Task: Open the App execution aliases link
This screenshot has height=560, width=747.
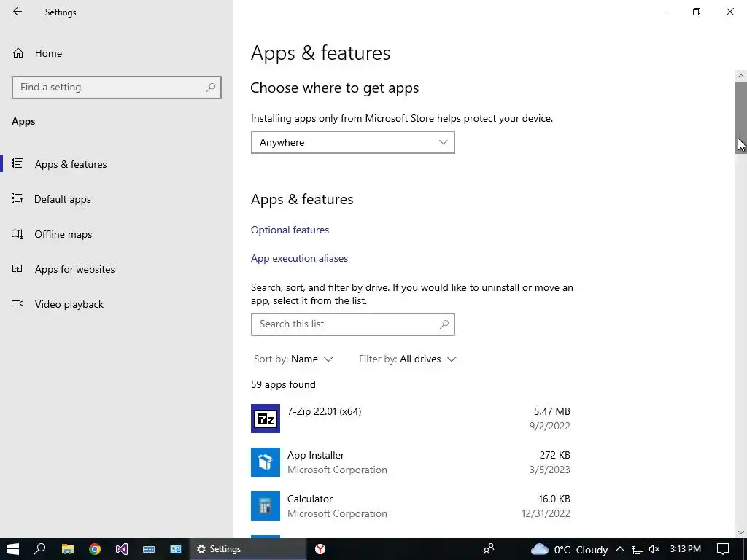Action: pos(299,258)
